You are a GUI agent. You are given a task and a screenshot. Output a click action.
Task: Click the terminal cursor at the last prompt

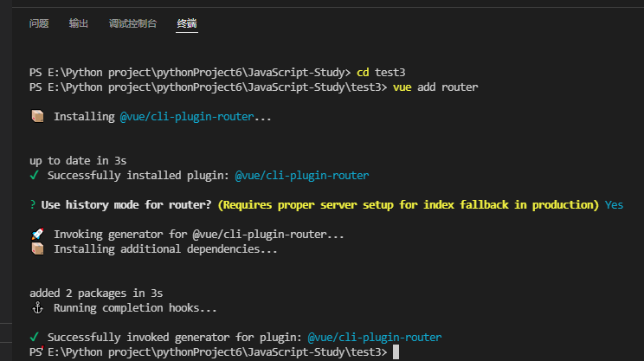coord(396,352)
